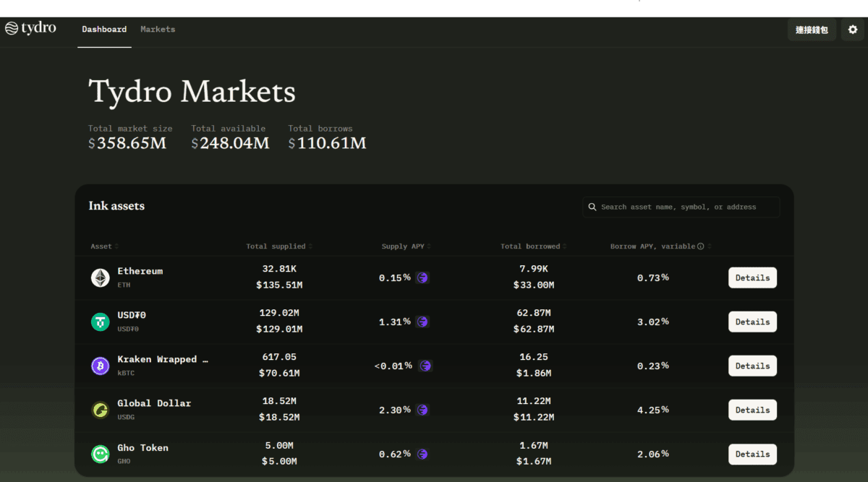868x482 pixels.
Task: Sort by Supply APY column
Action: [x=406, y=246]
